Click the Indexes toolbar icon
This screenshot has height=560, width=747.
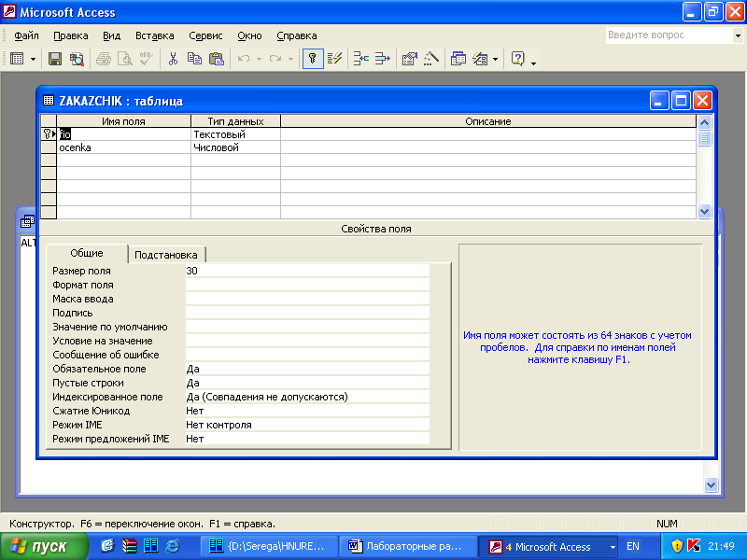[x=334, y=59]
